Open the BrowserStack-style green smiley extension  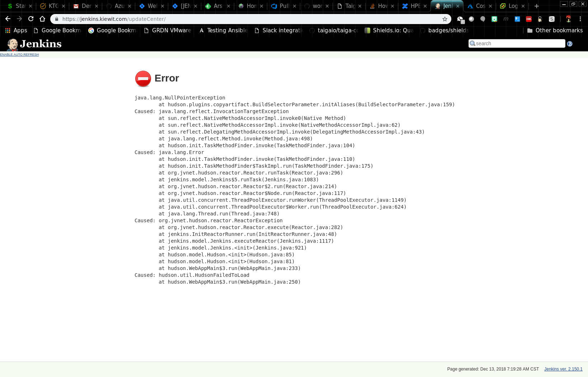point(494,19)
